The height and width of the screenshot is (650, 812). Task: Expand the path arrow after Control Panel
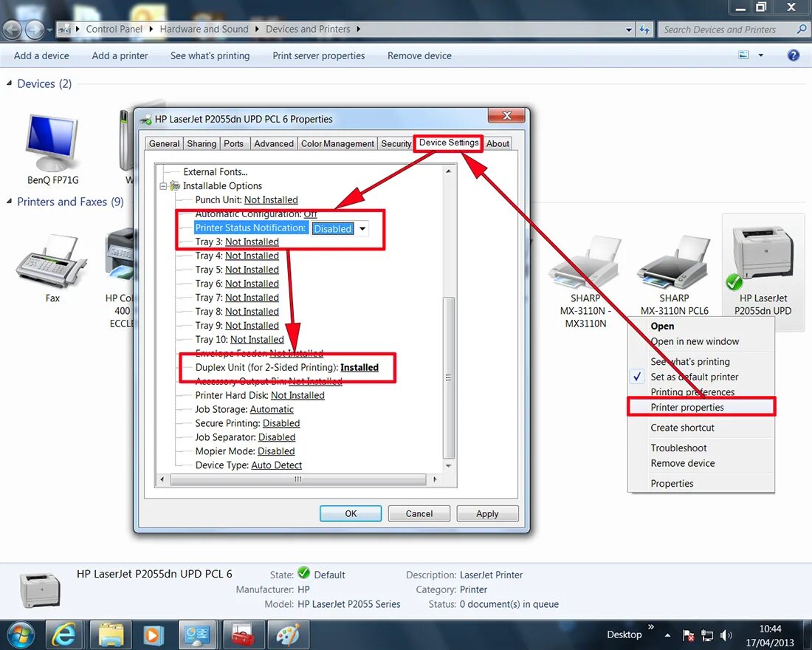point(151,29)
